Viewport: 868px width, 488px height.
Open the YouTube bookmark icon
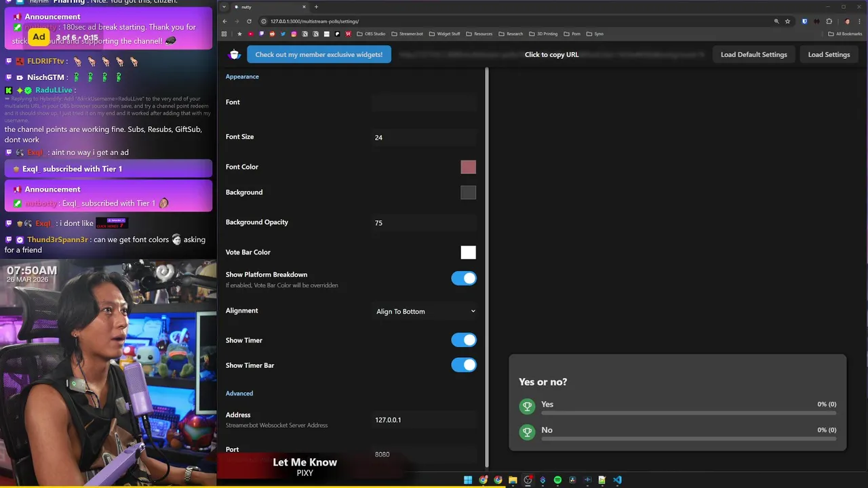coord(250,34)
